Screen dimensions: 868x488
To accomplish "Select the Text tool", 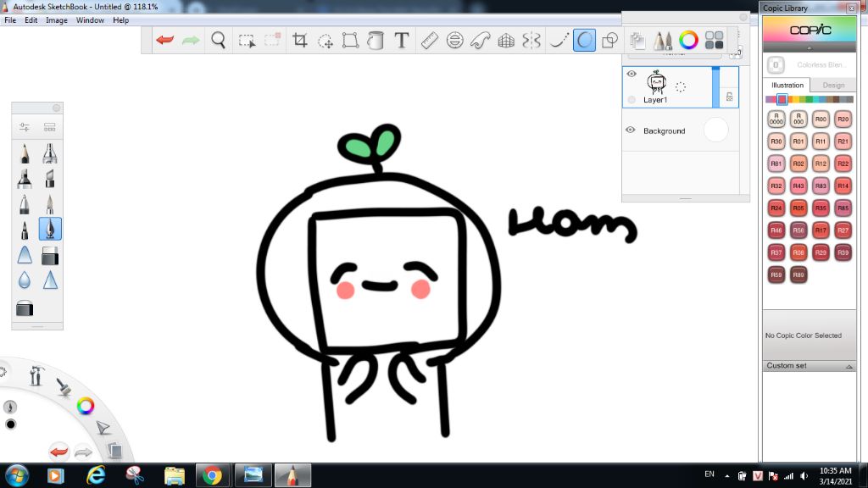I will point(401,40).
